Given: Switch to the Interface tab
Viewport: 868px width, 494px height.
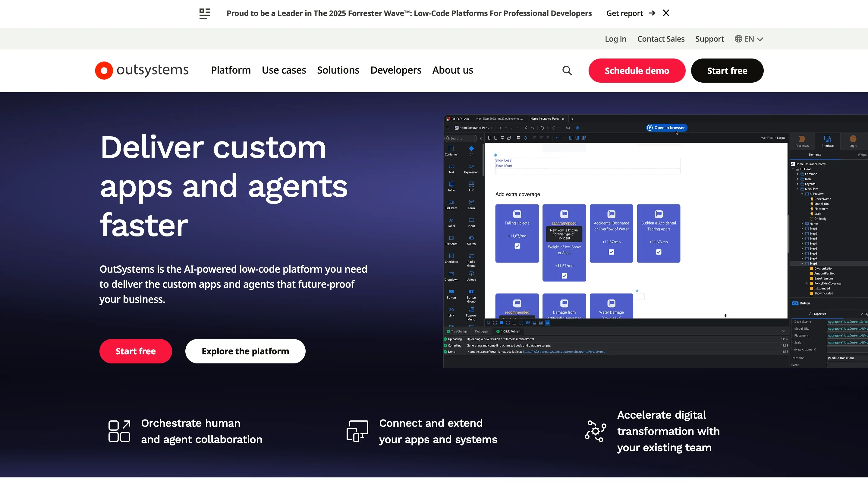Looking at the screenshot, I should point(827,141).
